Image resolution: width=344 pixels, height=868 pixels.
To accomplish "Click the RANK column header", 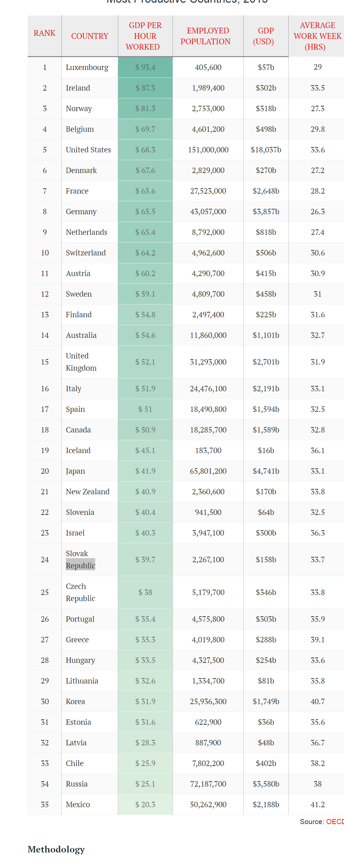I will [45, 33].
